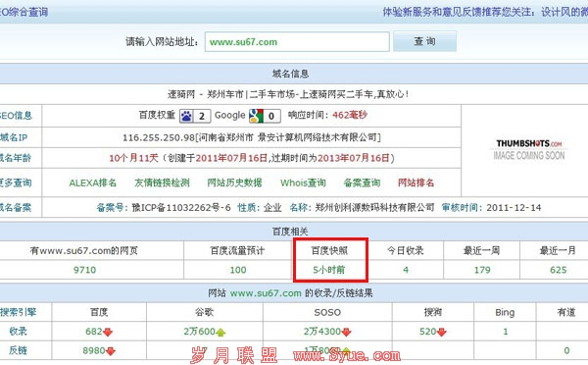Click red down arrow beside 8980
The width and height of the screenshot is (588, 365).
[111, 351]
